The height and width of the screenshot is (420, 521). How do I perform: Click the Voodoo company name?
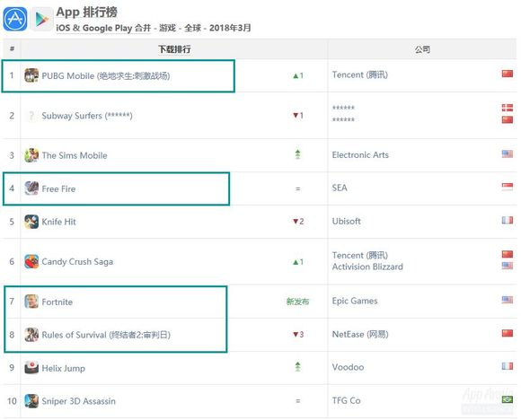[x=348, y=367]
